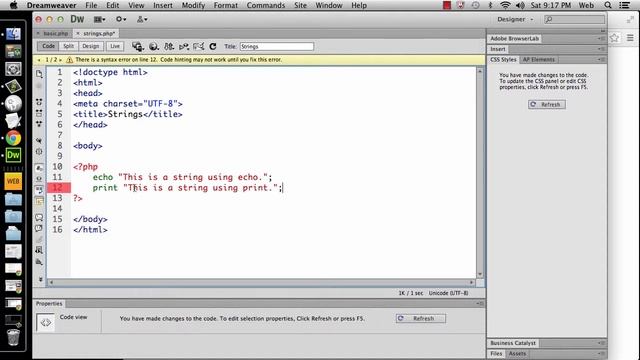This screenshot has height=360, width=640.
Task: Go to next info bar message arrow
Action: coord(60,60)
